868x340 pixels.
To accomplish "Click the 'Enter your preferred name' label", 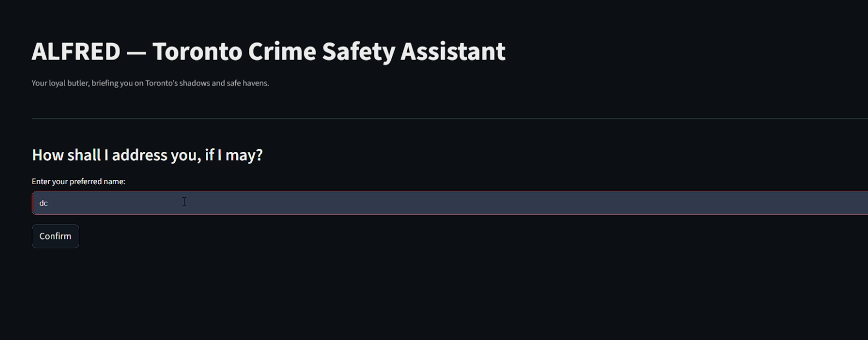I will 78,181.
